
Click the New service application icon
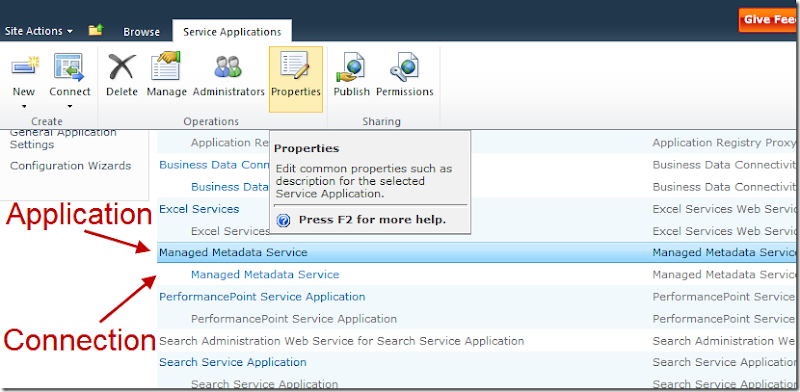click(x=25, y=67)
